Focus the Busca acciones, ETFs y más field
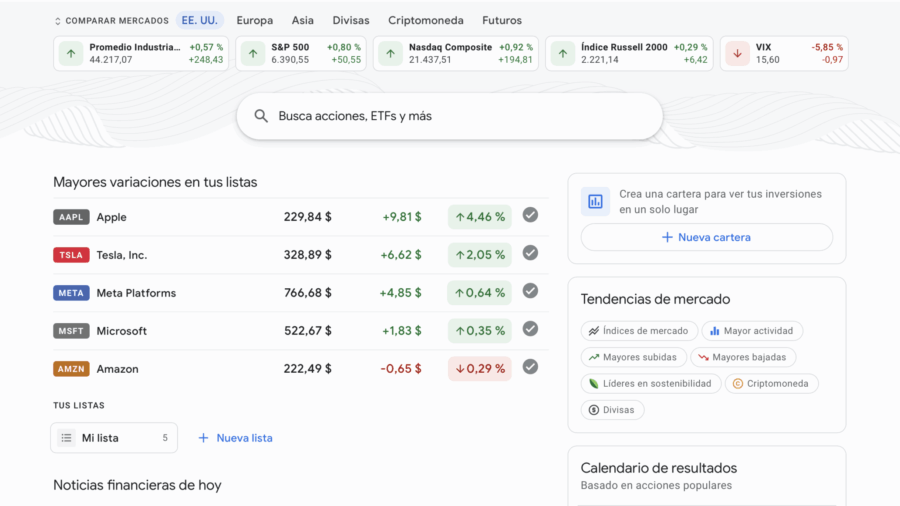 (x=449, y=116)
